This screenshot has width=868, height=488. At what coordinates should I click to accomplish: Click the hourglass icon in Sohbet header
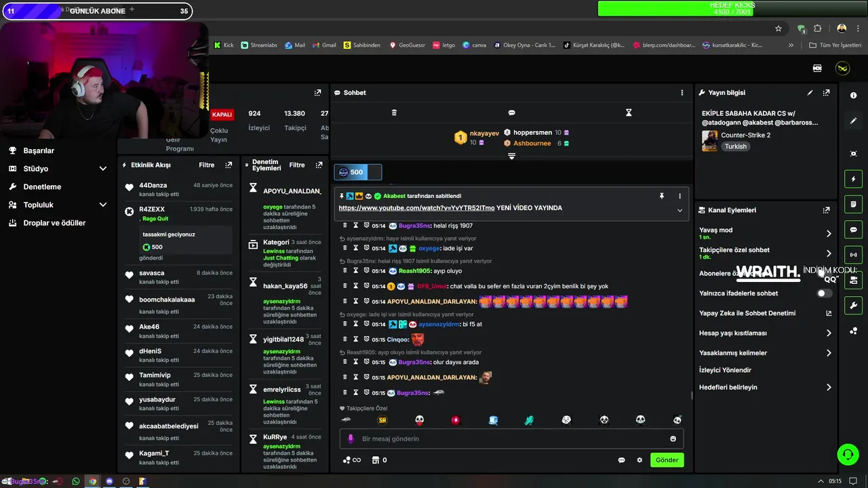click(629, 113)
